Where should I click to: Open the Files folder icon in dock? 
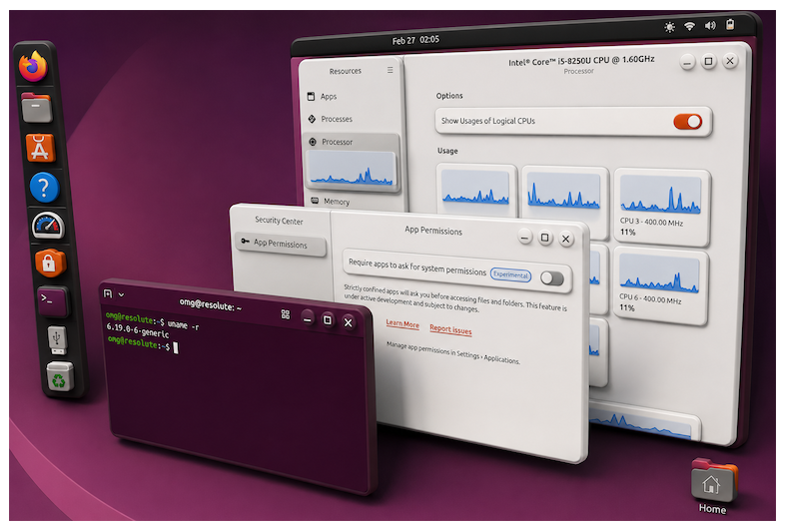coord(36,108)
